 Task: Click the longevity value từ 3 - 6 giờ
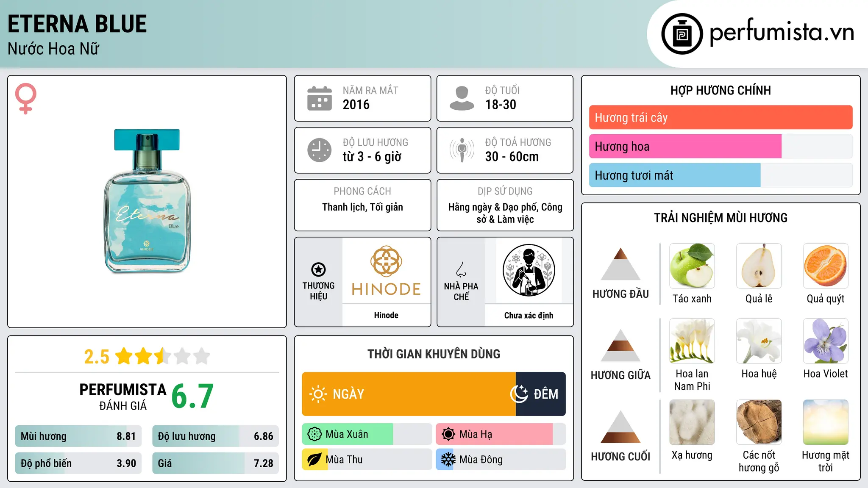[372, 157]
